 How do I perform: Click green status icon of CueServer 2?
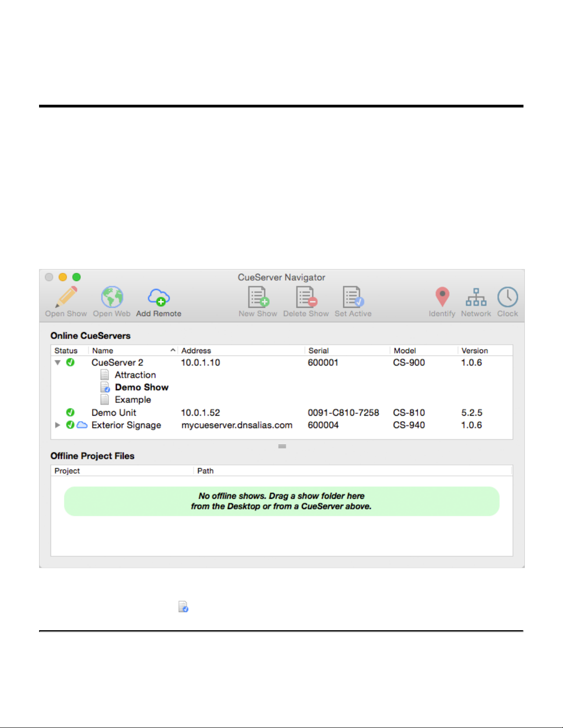(x=70, y=362)
